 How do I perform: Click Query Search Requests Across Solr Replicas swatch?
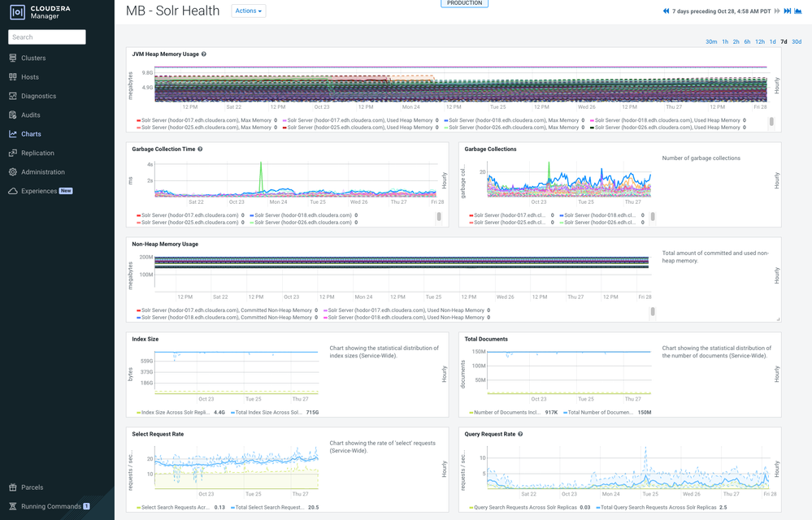[x=471, y=508]
